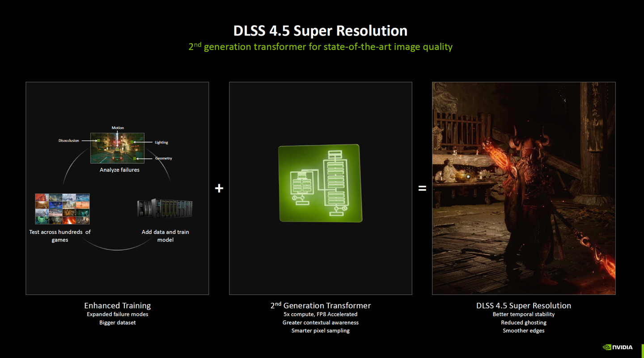The image size is (644, 358).
Task: Click the equals sign before the game screenshot
Action: pos(422,189)
